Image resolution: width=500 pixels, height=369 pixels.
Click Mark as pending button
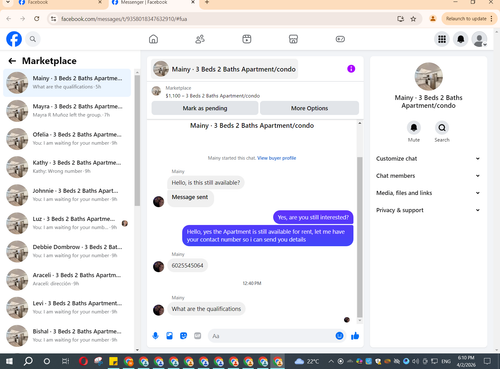205,108
